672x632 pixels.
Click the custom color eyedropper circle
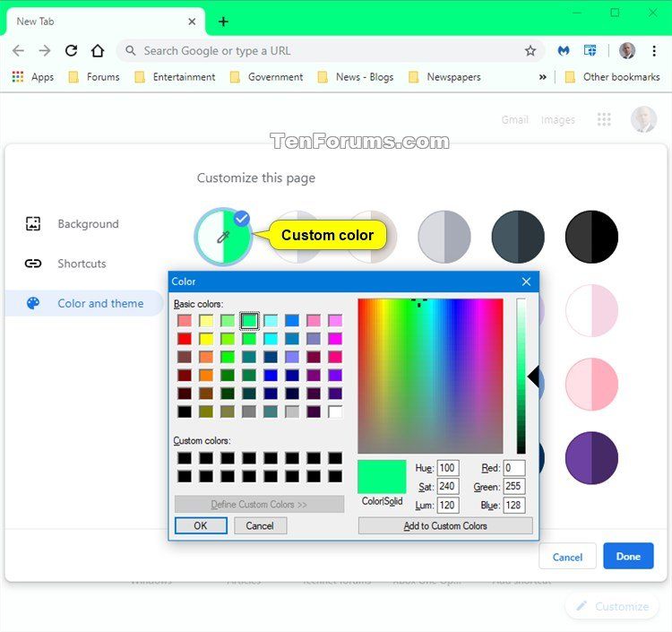coord(223,237)
